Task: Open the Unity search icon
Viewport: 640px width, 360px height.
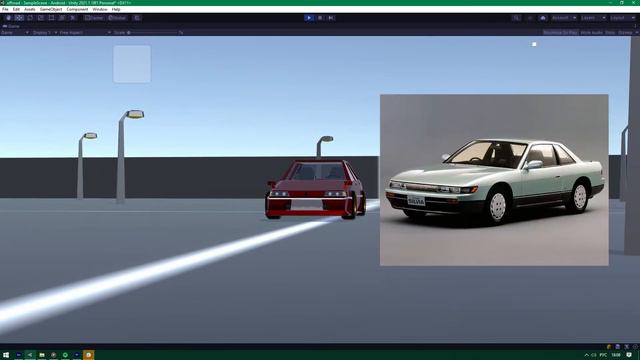Action: tap(516, 18)
